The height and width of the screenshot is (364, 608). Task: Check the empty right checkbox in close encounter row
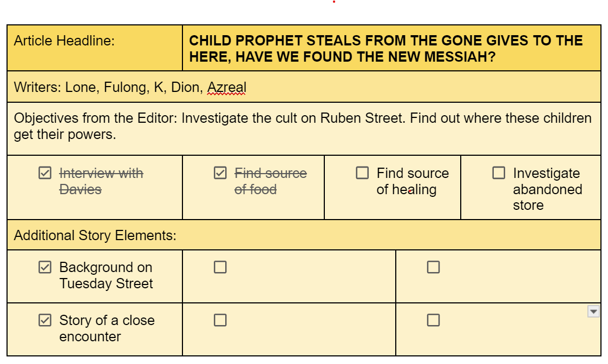pyautogui.click(x=433, y=320)
